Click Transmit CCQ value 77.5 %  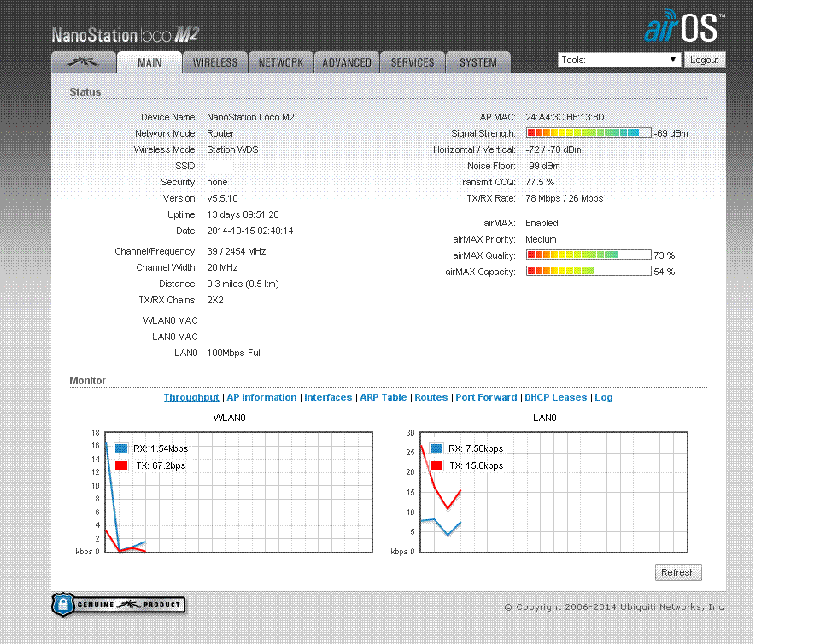pos(540,182)
